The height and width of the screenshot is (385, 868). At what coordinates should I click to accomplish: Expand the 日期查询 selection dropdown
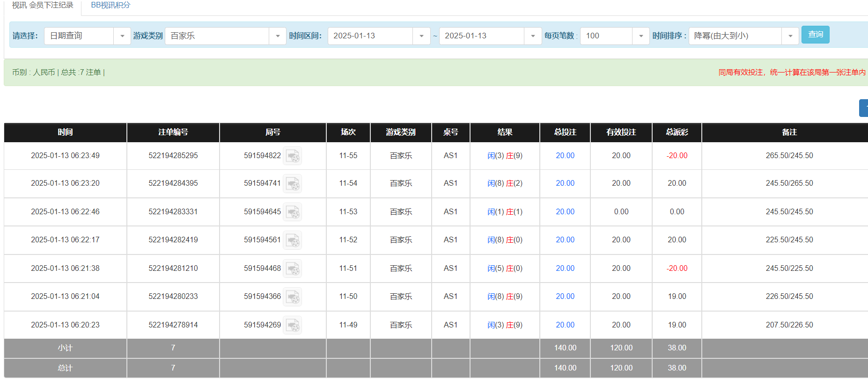(122, 36)
